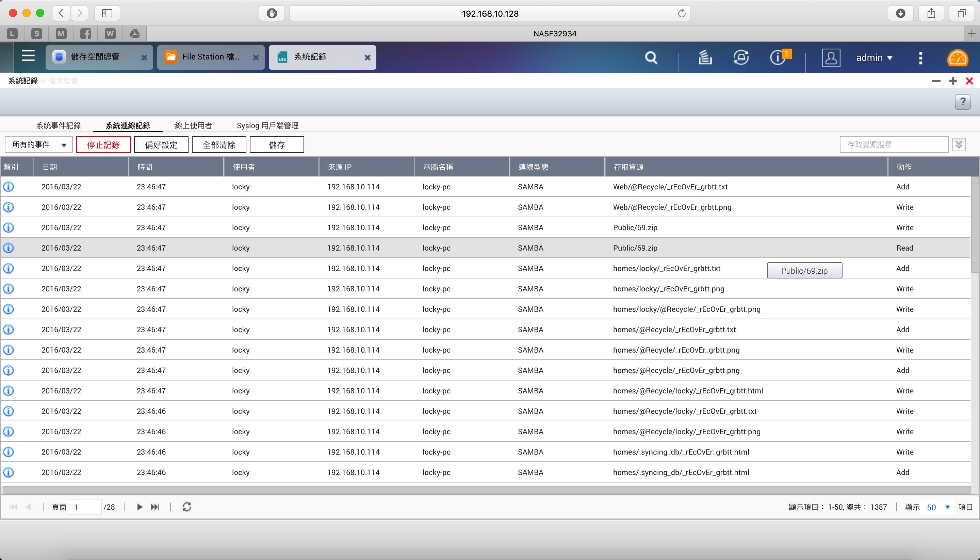
Task: Open Safari downloads icon
Action: [x=900, y=13]
